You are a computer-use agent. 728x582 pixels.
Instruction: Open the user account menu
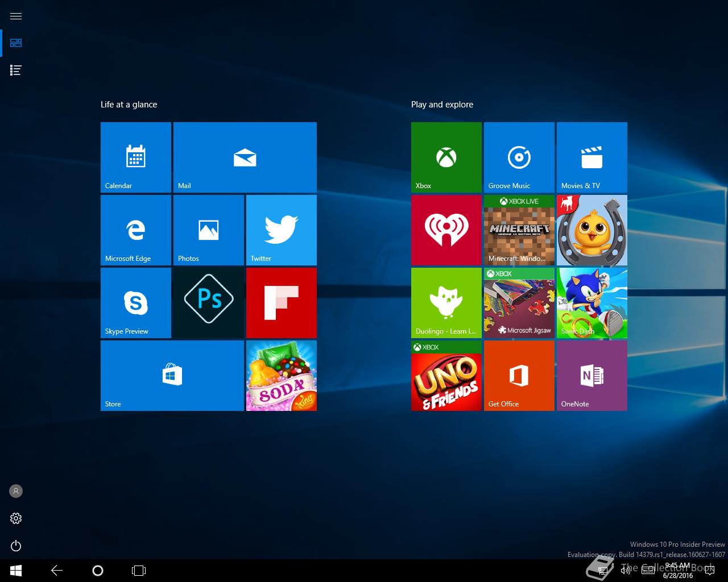pyautogui.click(x=16, y=491)
